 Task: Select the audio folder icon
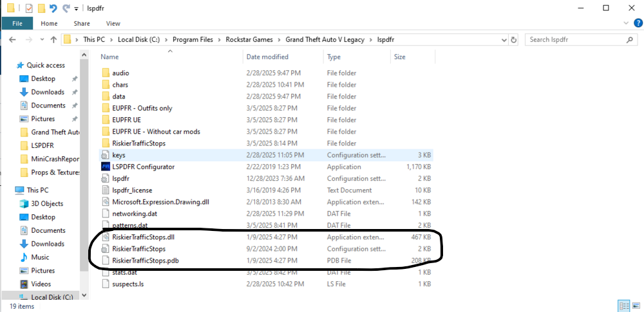pos(106,73)
